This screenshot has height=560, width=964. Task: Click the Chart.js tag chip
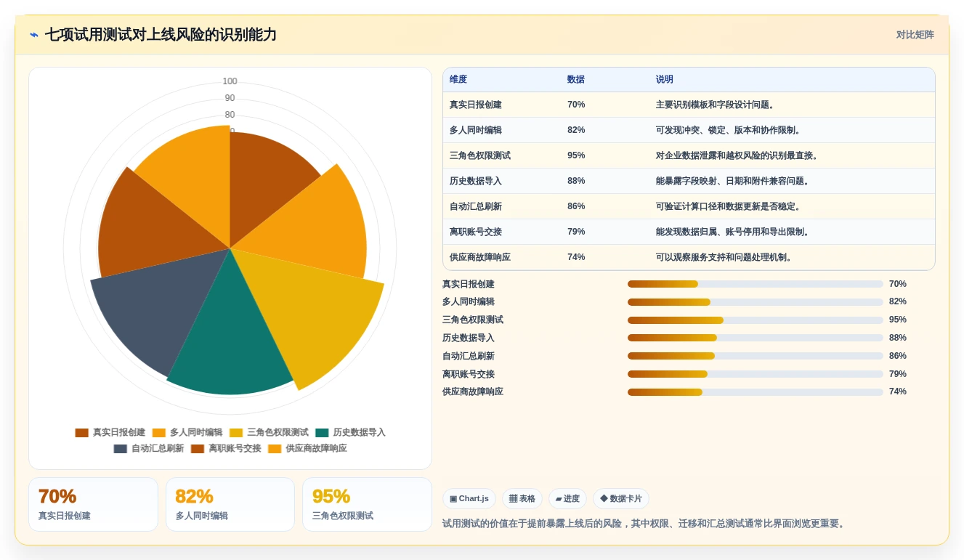pos(469,499)
